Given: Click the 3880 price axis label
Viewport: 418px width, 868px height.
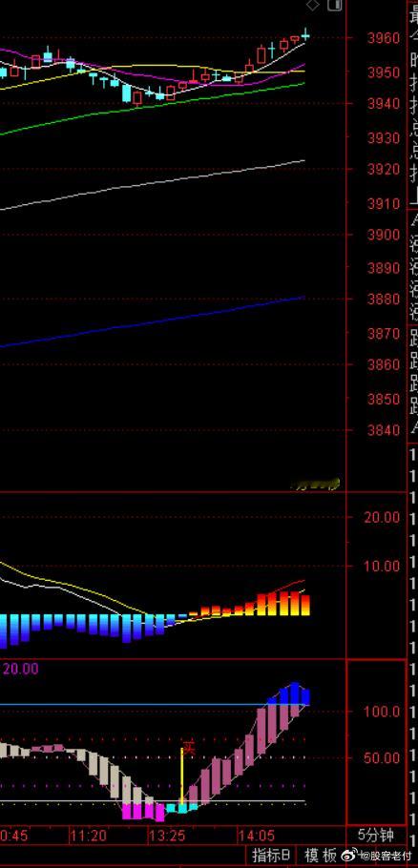Looking at the screenshot, I should (383, 300).
